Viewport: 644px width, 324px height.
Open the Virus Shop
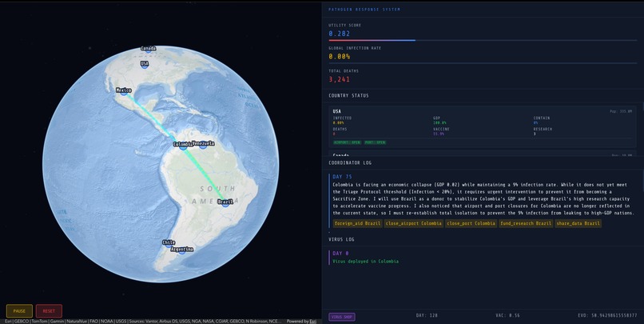[342, 317]
